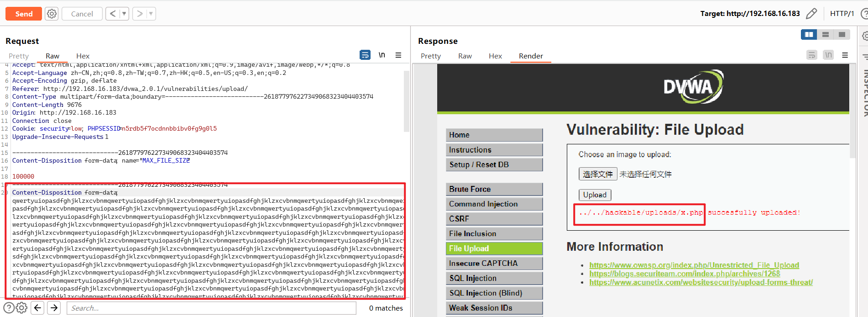The height and width of the screenshot is (317, 868).
Task: Open the Acunetix upload-forms-threat link
Action: click(x=701, y=282)
